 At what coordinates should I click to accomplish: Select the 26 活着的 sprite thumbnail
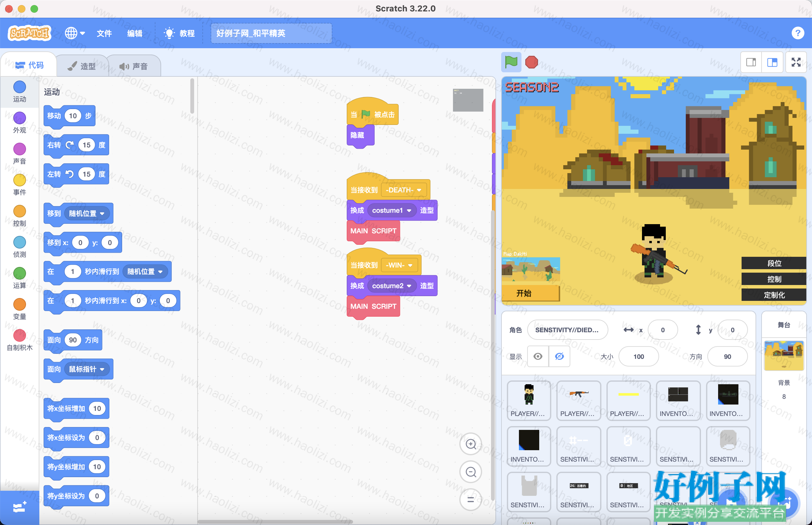tap(579, 492)
